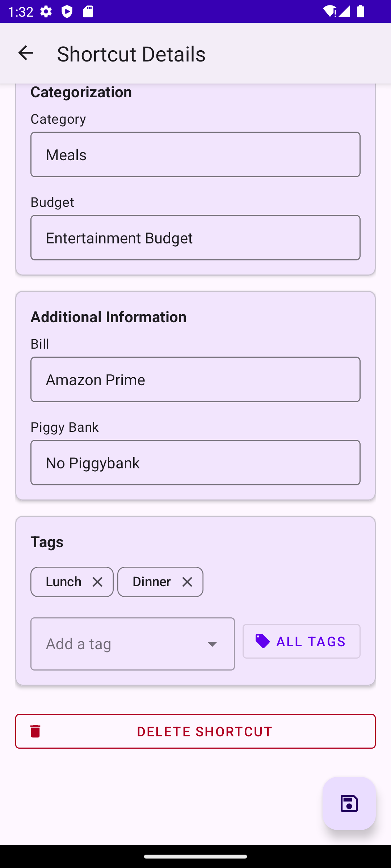Tap the tag icon in All Tags
This screenshot has height=868, width=391.
262,641
